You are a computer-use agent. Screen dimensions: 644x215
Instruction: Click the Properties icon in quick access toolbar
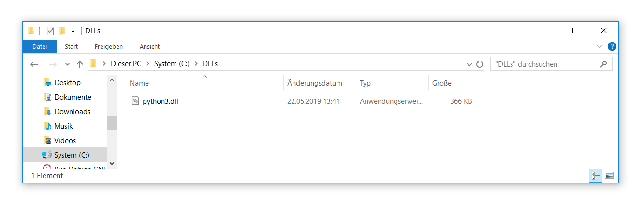coord(50,31)
